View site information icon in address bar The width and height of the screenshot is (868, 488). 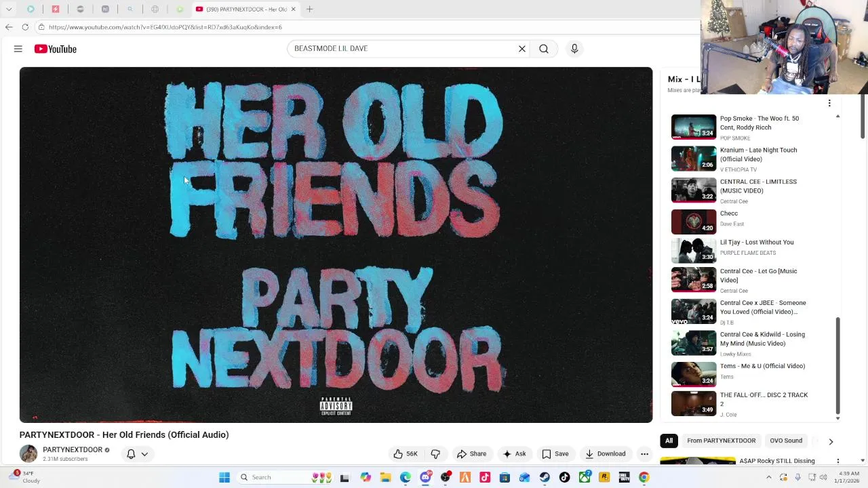41,27
